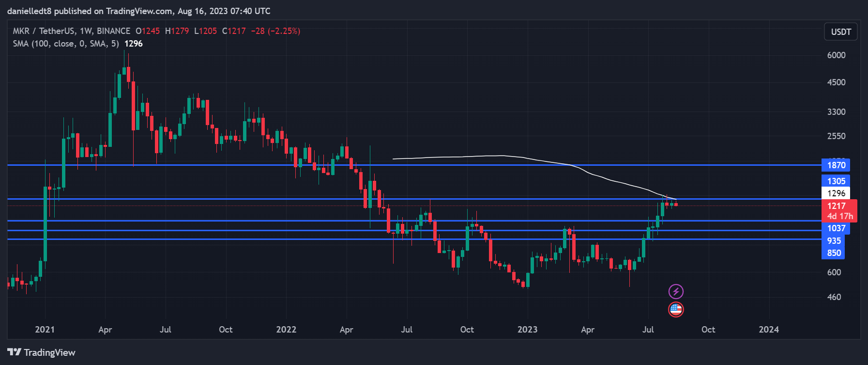Screen dimensions: 868x365
Task: Click the 2550 price axis tick
Action: pyautogui.click(x=836, y=136)
